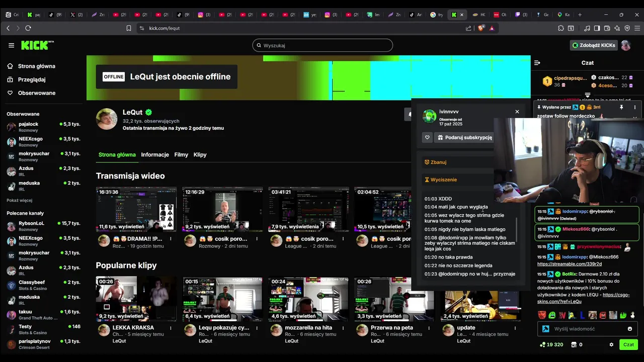Switch to the Informacje tab
Image resolution: width=644 pixels, height=362 pixels.
[x=155, y=155]
